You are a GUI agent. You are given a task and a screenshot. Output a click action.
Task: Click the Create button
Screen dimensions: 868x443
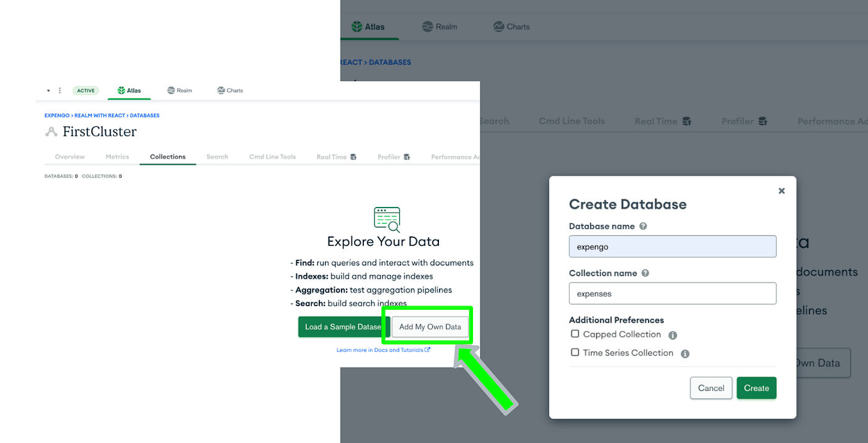(x=756, y=388)
